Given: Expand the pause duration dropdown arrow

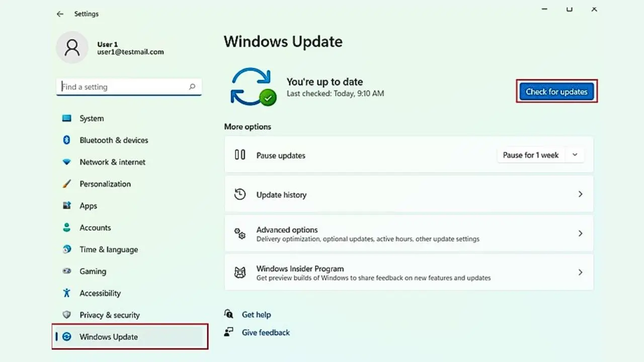Looking at the screenshot, I should point(575,155).
